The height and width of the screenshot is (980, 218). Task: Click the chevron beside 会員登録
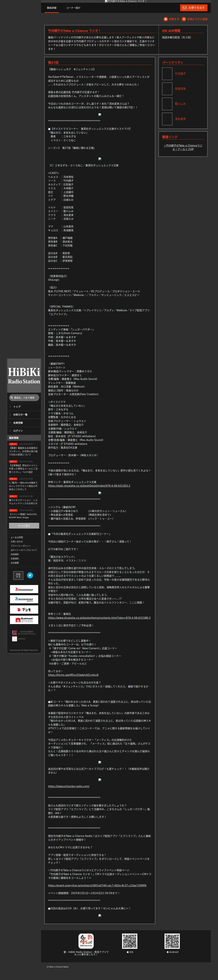10,423
